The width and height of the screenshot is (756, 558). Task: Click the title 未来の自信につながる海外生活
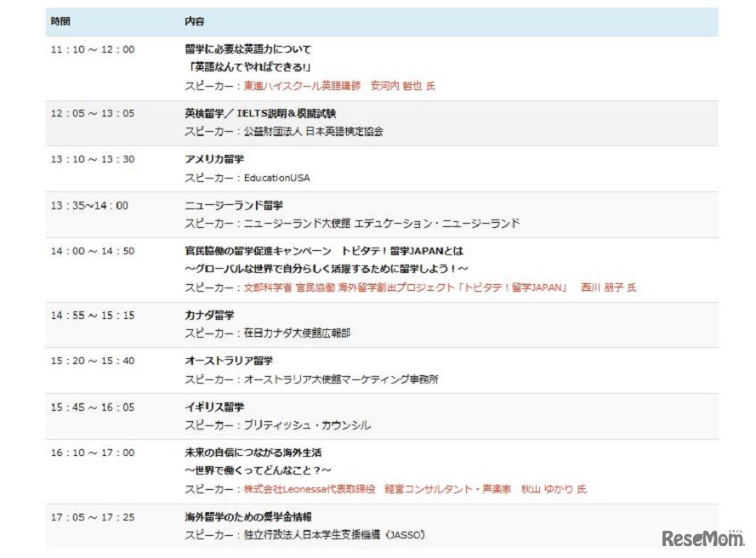coord(253,453)
